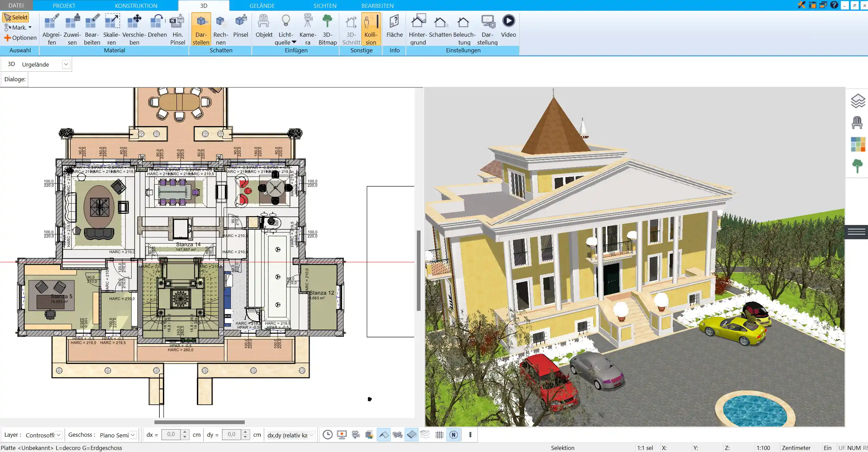Activate the Verschieben material move tool
The height and width of the screenshot is (452, 868).
pos(134,29)
